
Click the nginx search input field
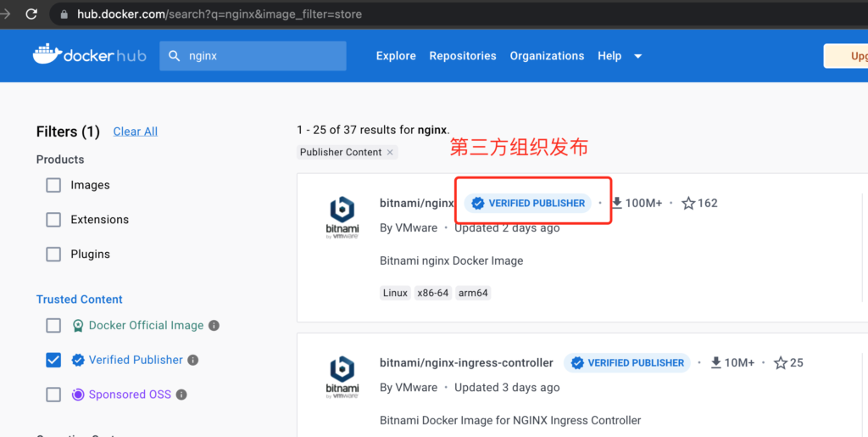(253, 56)
